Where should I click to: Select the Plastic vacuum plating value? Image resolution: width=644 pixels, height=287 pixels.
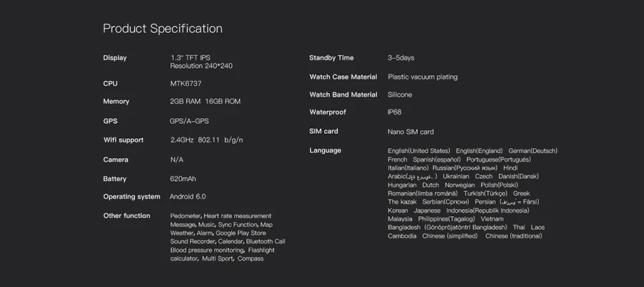point(423,77)
